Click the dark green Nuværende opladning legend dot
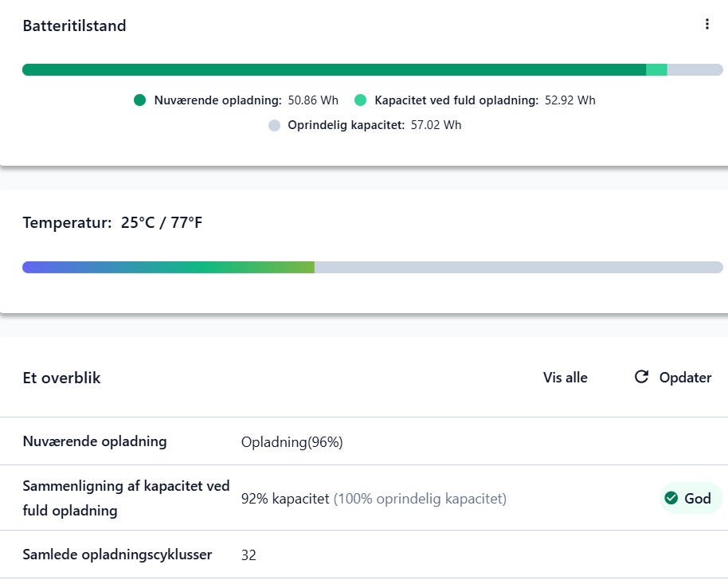 pyautogui.click(x=140, y=100)
